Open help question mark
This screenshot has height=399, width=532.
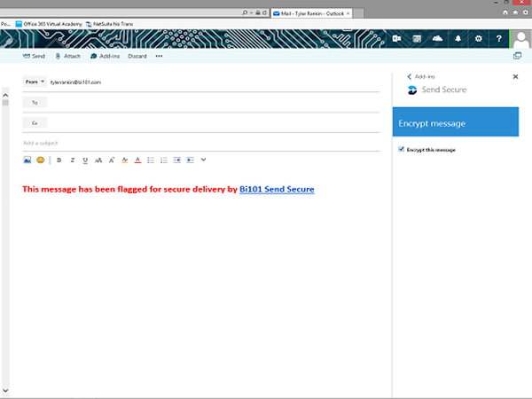[498, 39]
